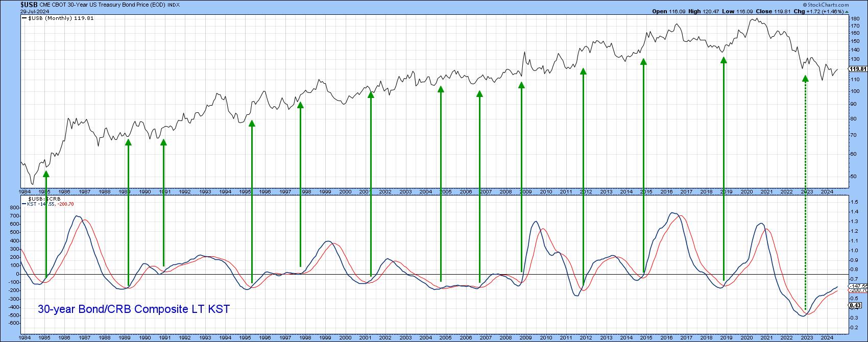
Task: Click the "30-year Bond/CRB Composite LT KST" annotation
Action: point(134,309)
